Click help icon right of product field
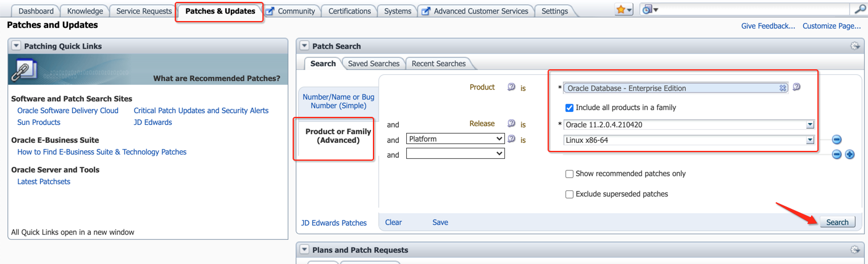The width and height of the screenshot is (868, 264). (x=796, y=87)
